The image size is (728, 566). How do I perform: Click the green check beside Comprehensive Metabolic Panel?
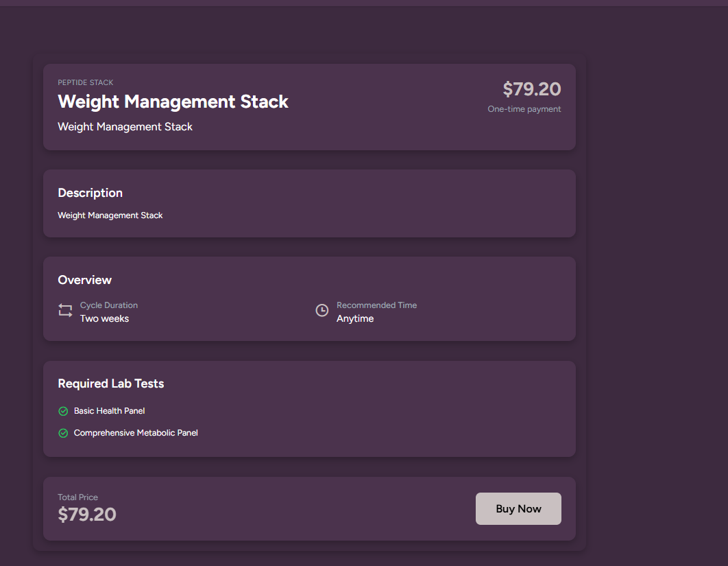[x=63, y=433]
